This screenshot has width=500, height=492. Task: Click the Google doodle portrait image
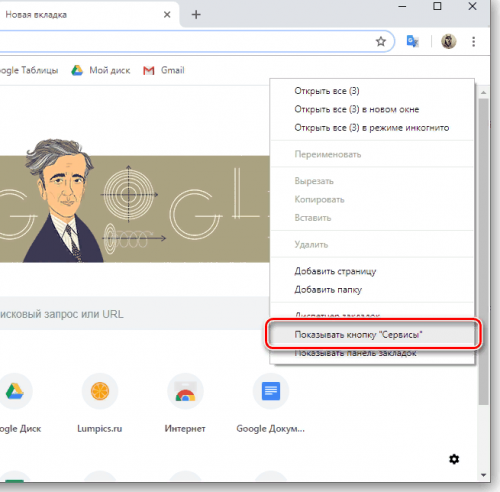coord(135,200)
